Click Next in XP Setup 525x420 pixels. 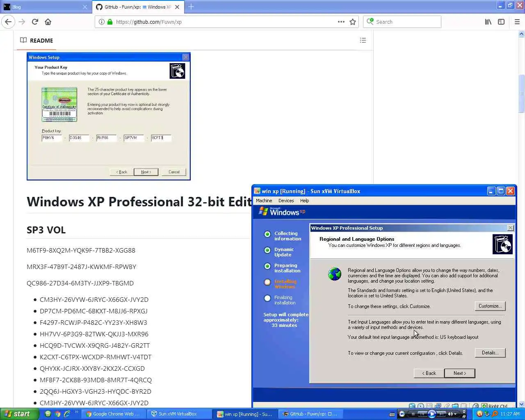pyautogui.click(x=460, y=373)
